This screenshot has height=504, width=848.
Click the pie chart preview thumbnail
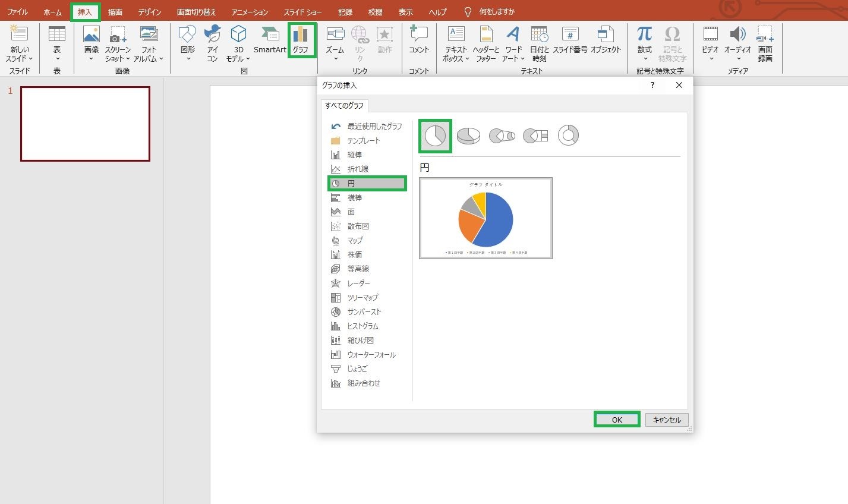click(486, 218)
